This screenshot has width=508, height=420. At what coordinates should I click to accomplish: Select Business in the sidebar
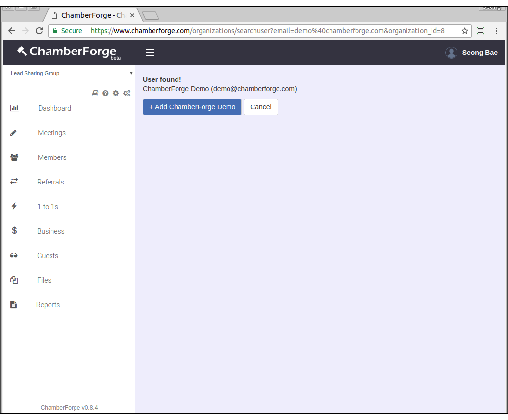coord(51,231)
